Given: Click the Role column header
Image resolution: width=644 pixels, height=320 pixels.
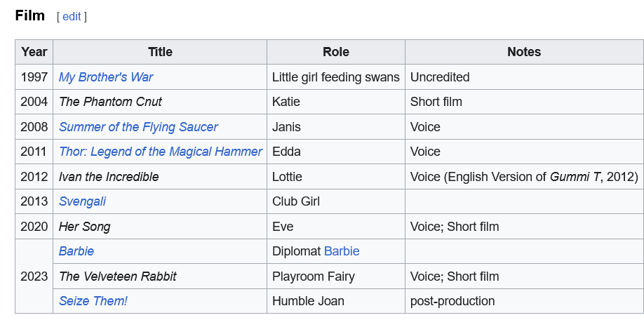Looking at the screenshot, I should coord(335,52).
